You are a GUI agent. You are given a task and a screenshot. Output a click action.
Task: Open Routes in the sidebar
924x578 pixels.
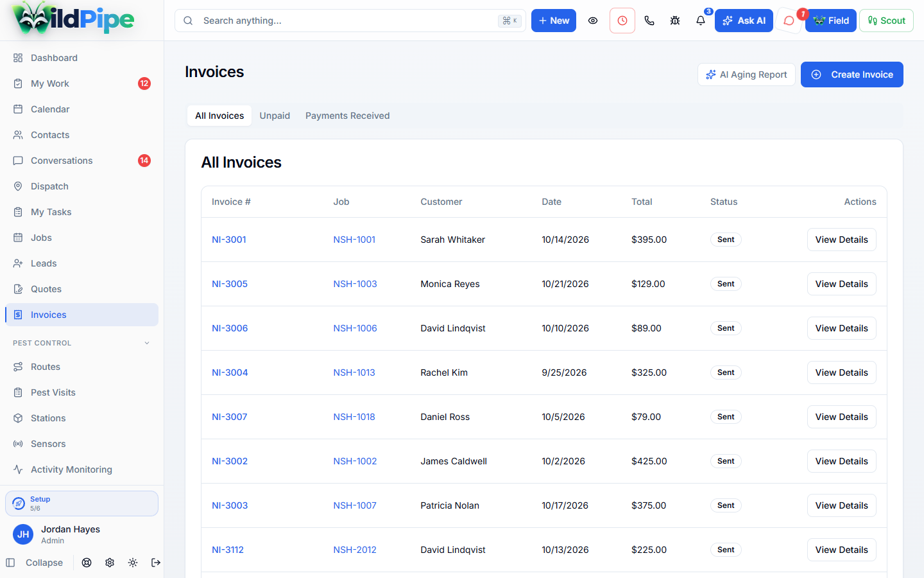[81, 367]
